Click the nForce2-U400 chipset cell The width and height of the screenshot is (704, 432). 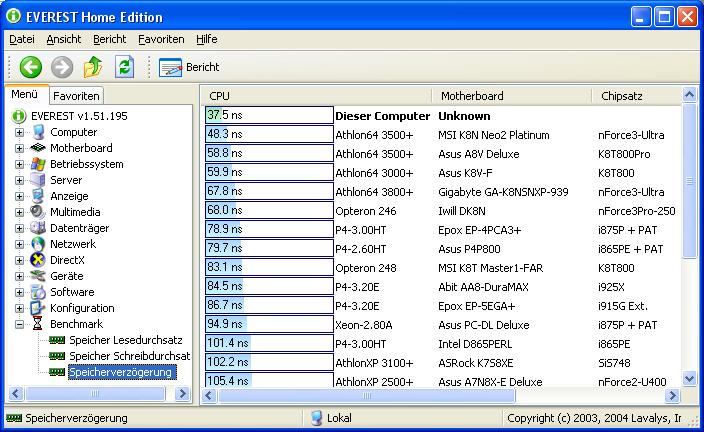[x=632, y=382]
